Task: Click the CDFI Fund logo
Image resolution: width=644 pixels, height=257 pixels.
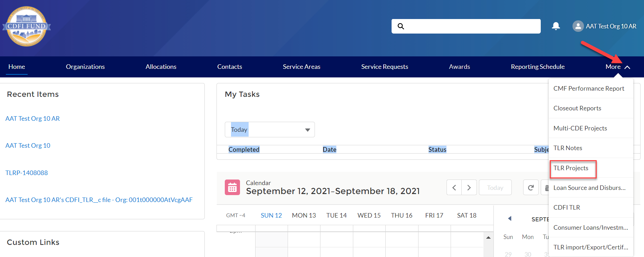Action: coord(27,27)
